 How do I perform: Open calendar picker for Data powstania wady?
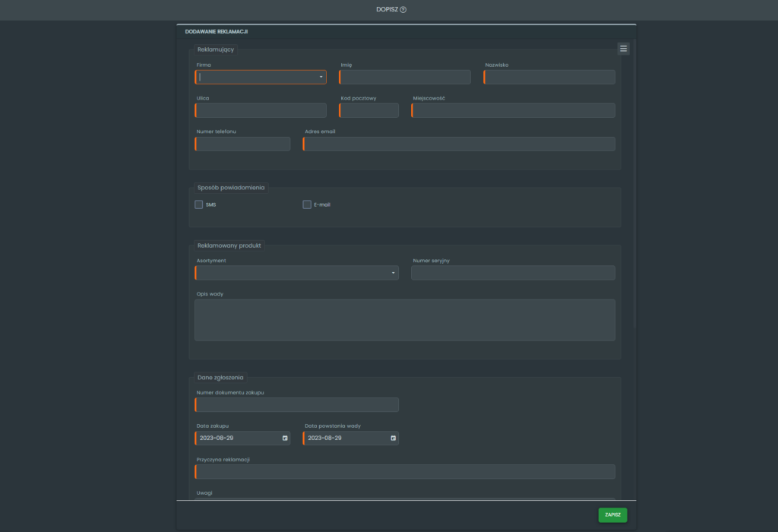(x=394, y=439)
